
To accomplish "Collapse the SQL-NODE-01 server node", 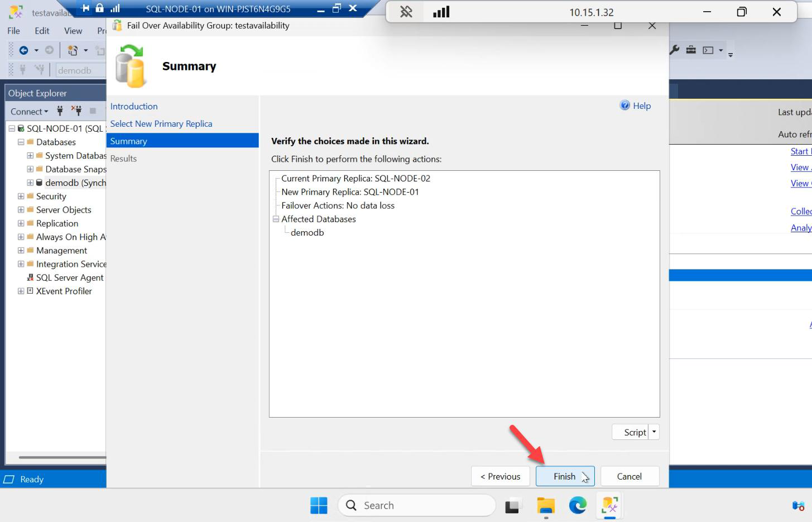I will click(x=12, y=128).
